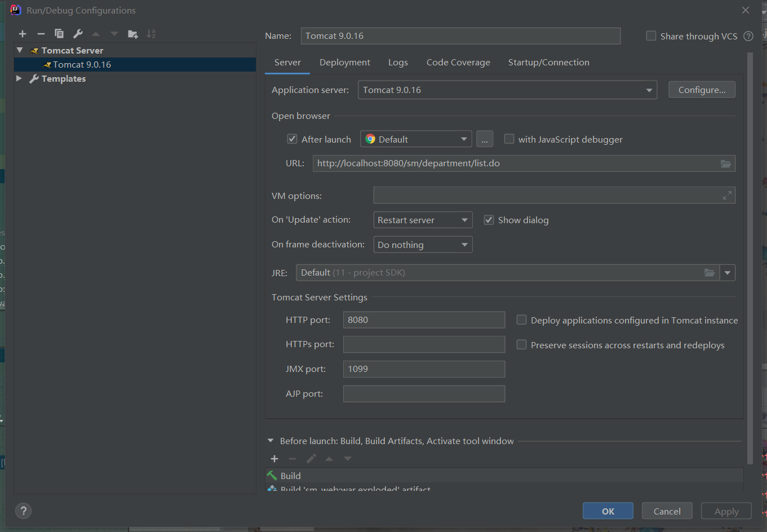This screenshot has height=532, width=767.
Task: Remove selected configuration with minus icon
Action: [x=41, y=34]
